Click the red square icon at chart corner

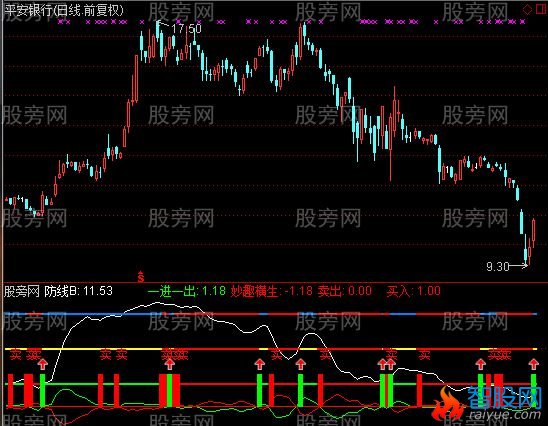click(541, 9)
